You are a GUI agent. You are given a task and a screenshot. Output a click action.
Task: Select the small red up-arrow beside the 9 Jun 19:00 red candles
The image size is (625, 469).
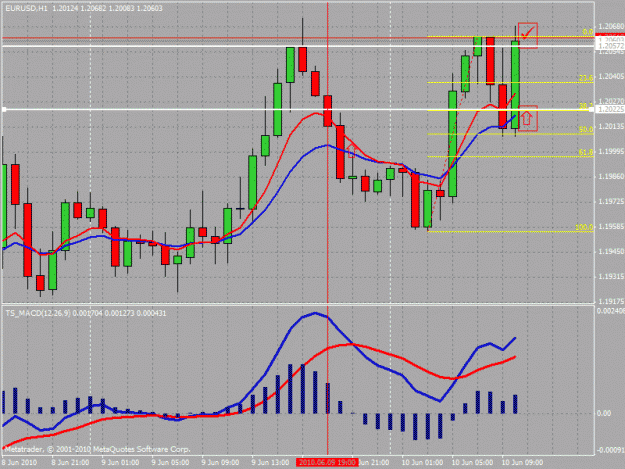[351, 151]
